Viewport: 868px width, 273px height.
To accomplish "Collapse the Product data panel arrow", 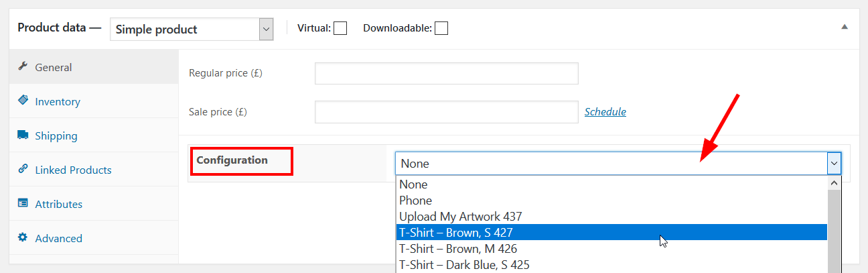I will coord(845,28).
